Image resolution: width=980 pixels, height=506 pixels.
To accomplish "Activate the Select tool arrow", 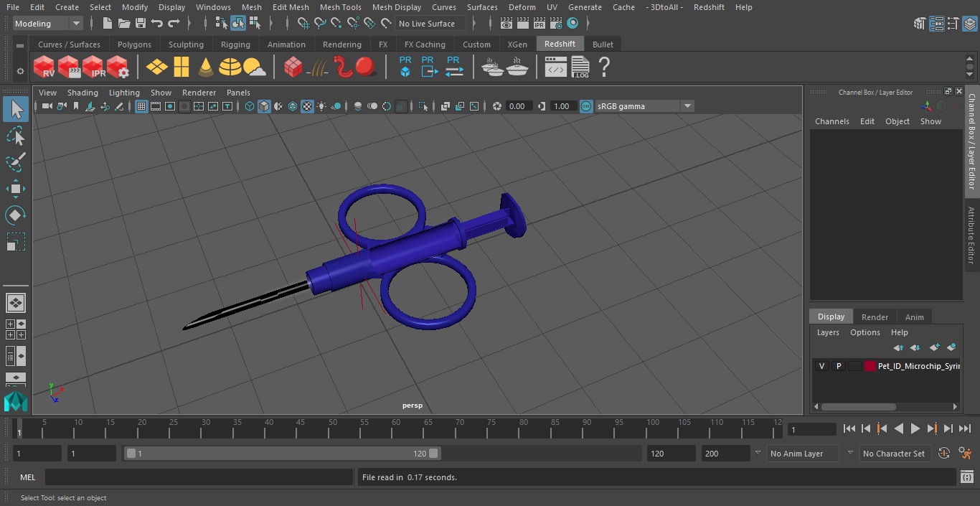I will coord(16,109).
